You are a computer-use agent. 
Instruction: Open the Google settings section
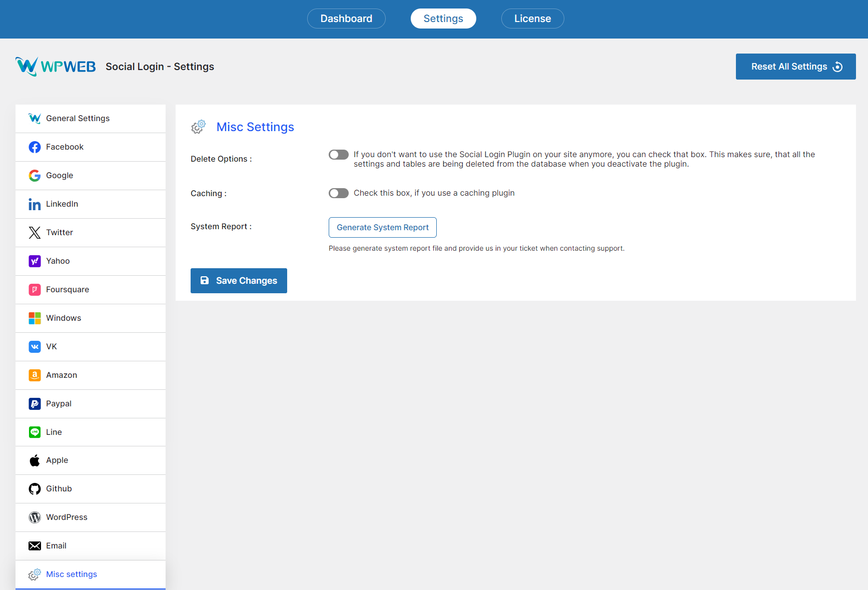(91, 176)
